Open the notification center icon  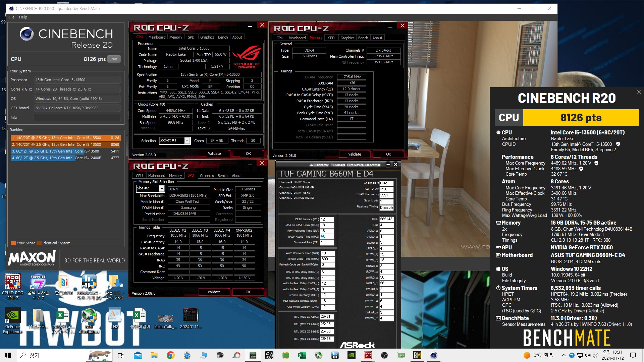(x=633, y=355)
